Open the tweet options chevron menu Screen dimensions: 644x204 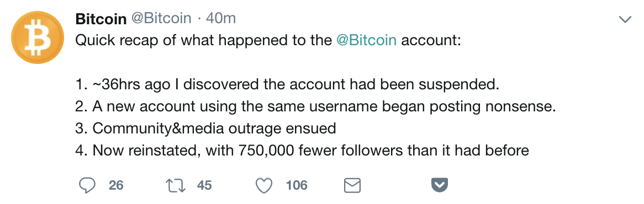click(625, 19)
